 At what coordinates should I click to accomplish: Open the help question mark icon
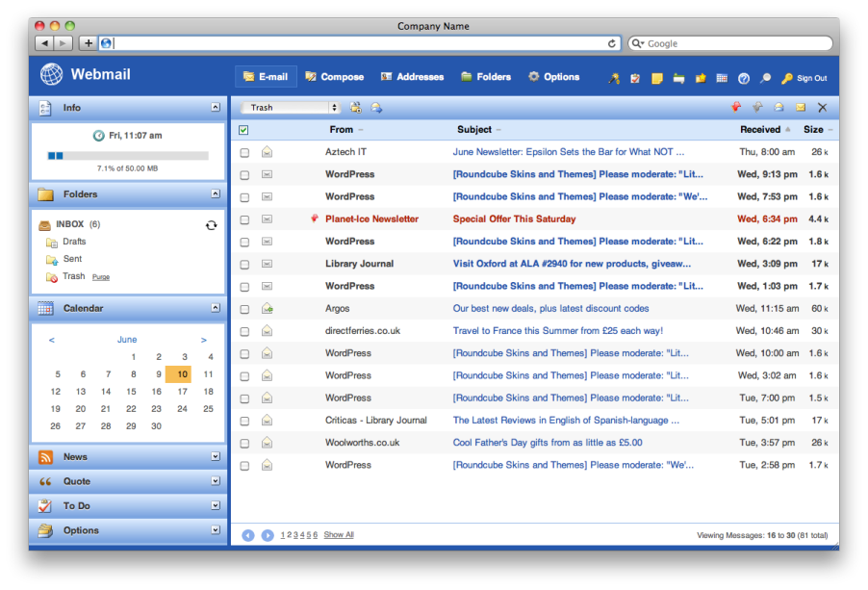pos(744,78)
